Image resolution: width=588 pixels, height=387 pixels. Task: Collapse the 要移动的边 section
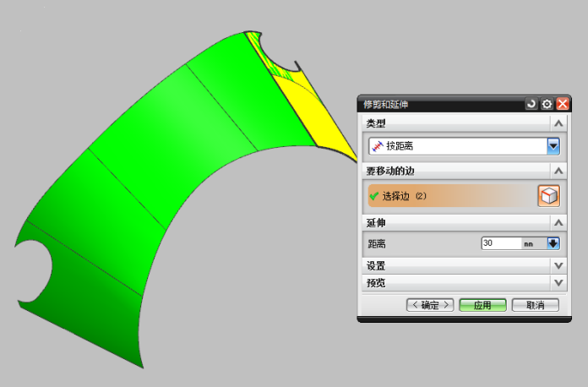(x=558, y=171)
